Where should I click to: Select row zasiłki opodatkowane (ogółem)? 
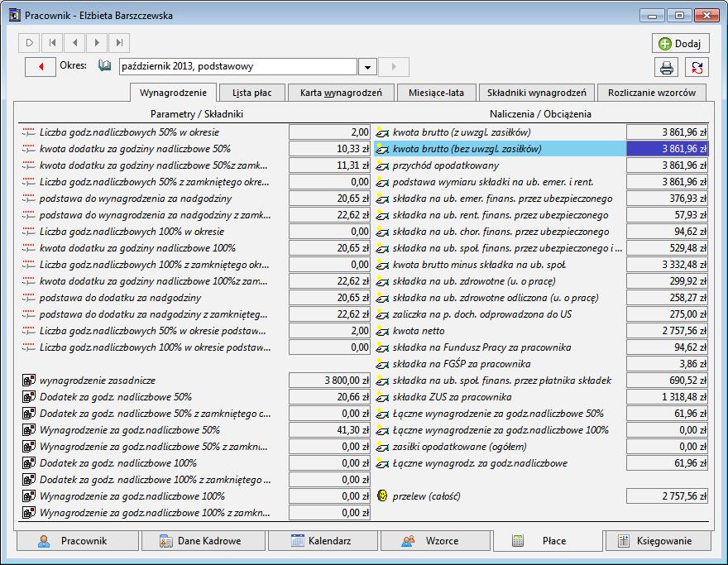click(541, 447)
